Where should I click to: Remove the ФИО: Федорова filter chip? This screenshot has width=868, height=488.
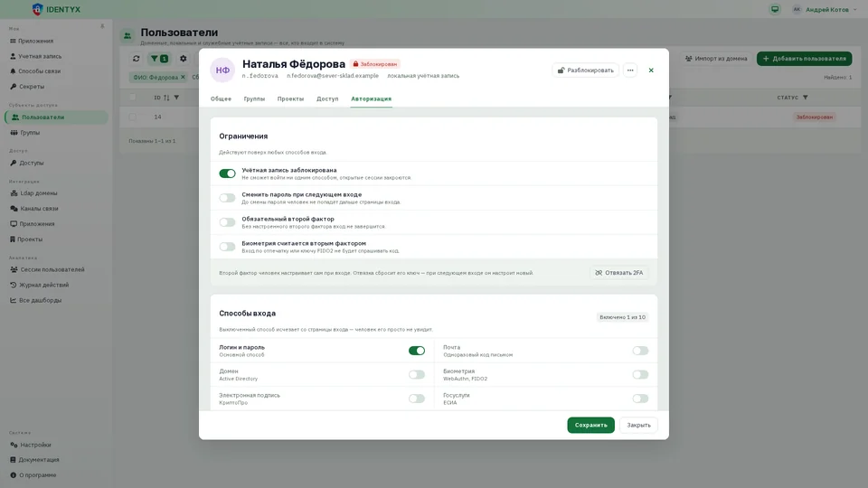183,78
